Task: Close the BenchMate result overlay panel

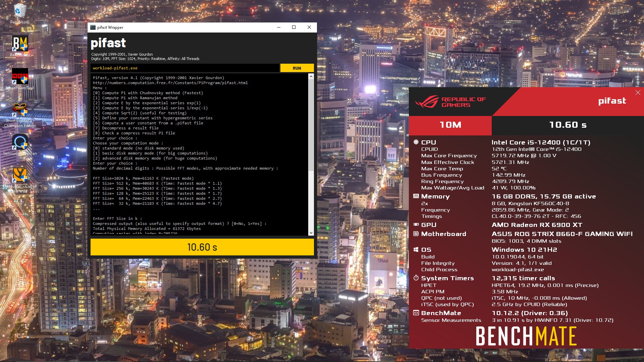Action: click(x=638, y=93)
